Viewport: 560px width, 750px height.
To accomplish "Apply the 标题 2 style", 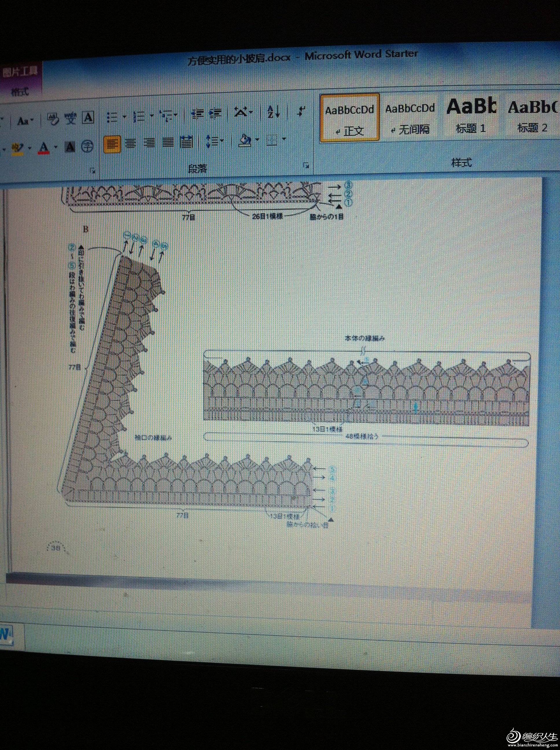I will point(533,115).
